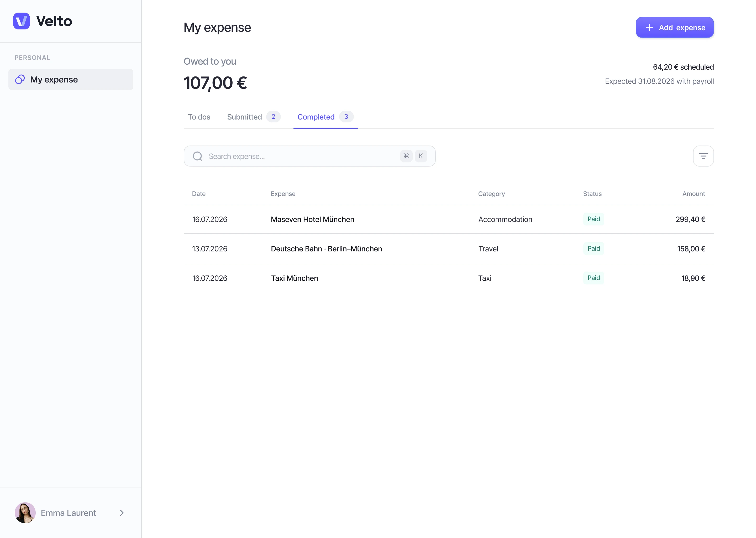Click the 18,90 € amount

693,278
